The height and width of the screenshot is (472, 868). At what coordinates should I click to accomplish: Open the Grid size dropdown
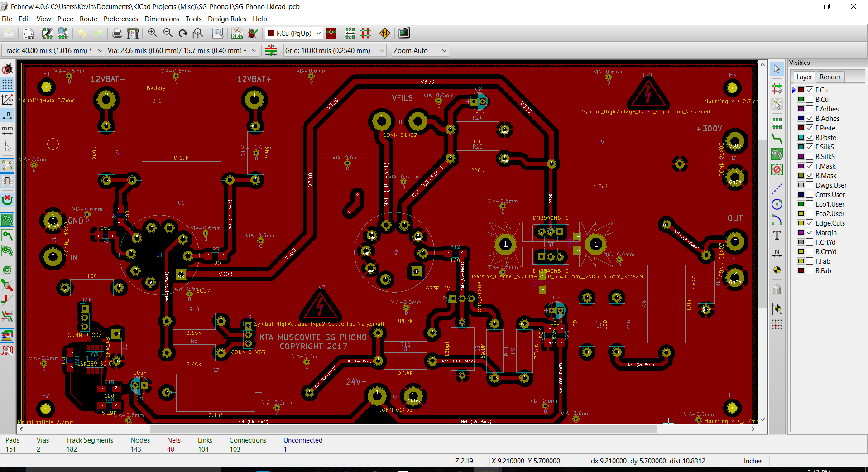[x=335, y=50]
